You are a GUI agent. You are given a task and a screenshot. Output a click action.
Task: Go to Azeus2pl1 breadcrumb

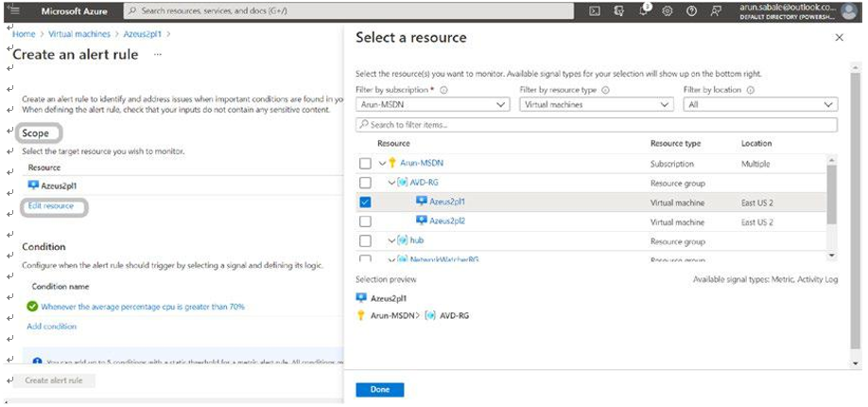point(142,34)
